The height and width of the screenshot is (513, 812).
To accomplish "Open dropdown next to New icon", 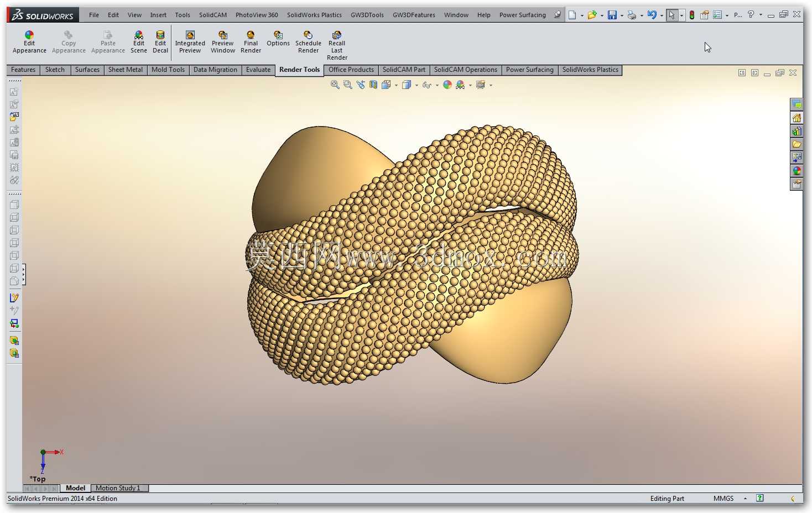I will pyautogui.click(x=582, y=15).
